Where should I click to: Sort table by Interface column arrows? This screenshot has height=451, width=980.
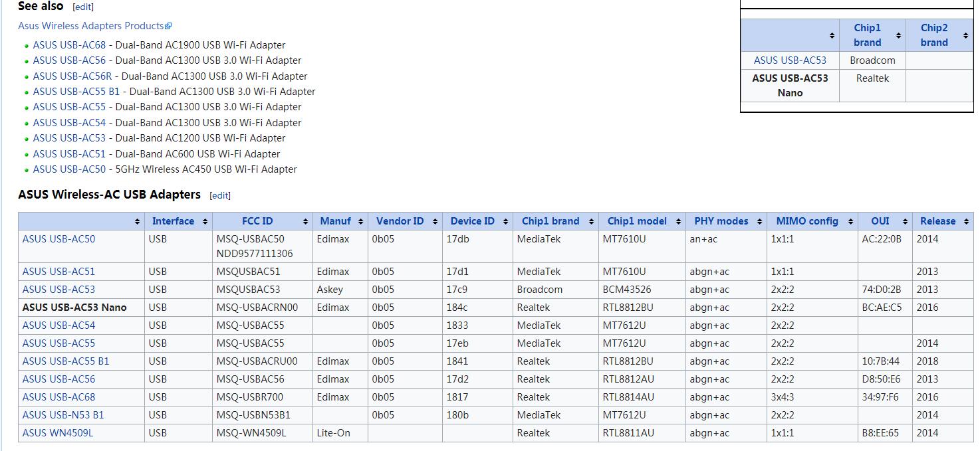pos(205,221)
